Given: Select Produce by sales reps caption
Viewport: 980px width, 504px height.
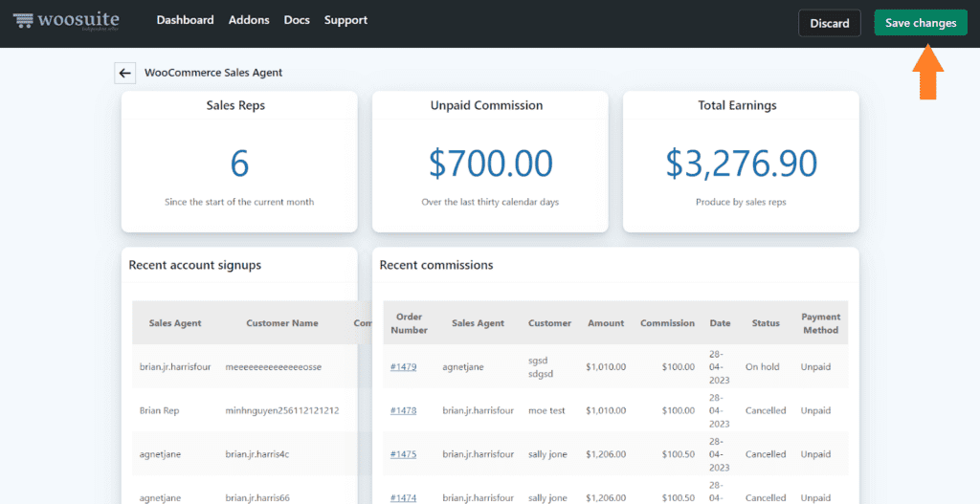Looking at the screenshot, I should point(741,202).
